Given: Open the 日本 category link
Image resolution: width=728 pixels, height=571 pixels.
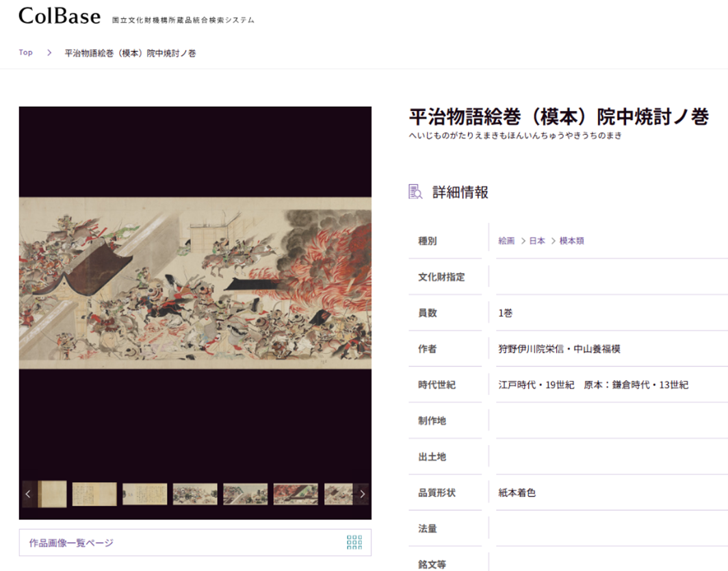Looking at the screenshot, I should click(x=536, y=241).
